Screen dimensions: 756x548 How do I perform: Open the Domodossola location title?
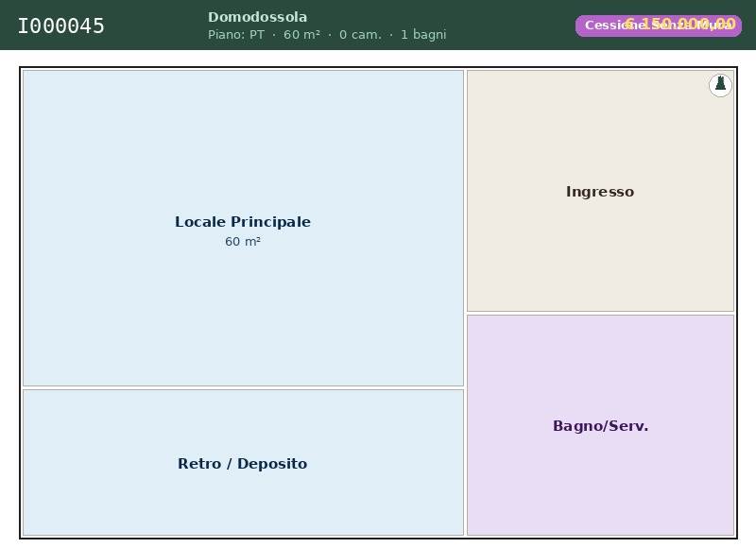[x=257, y=17]
